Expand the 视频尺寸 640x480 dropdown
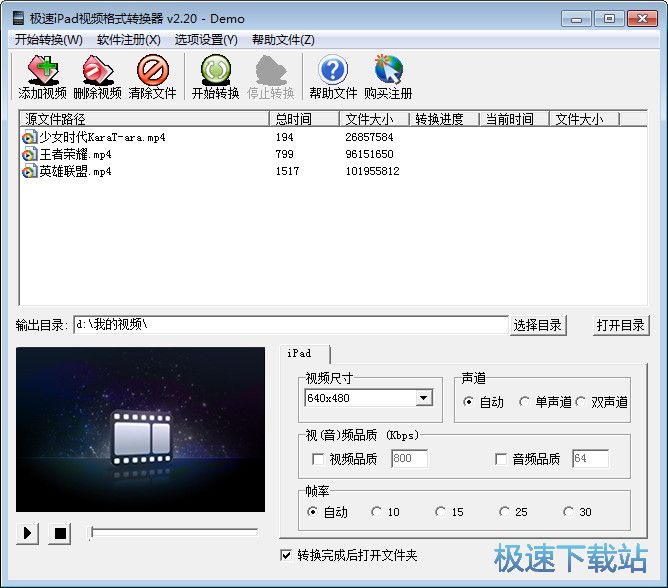This screenshot has height=588, width=668. point(423,398)
